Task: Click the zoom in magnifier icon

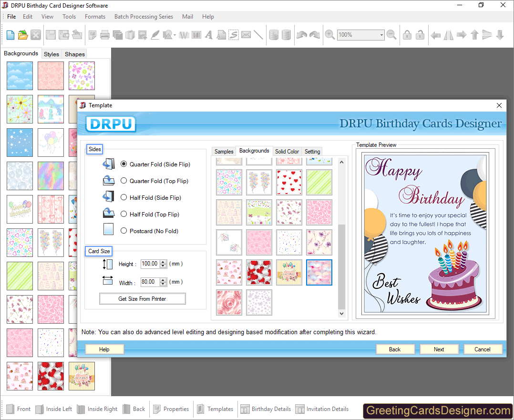Action: pyautogui.click(x=329, y=35)
